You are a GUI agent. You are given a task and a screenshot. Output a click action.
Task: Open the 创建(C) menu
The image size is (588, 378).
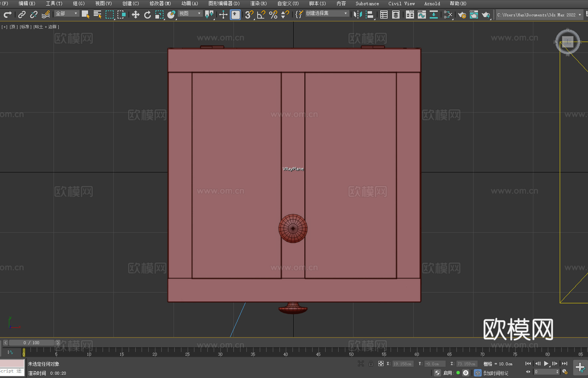pos(130,3)
